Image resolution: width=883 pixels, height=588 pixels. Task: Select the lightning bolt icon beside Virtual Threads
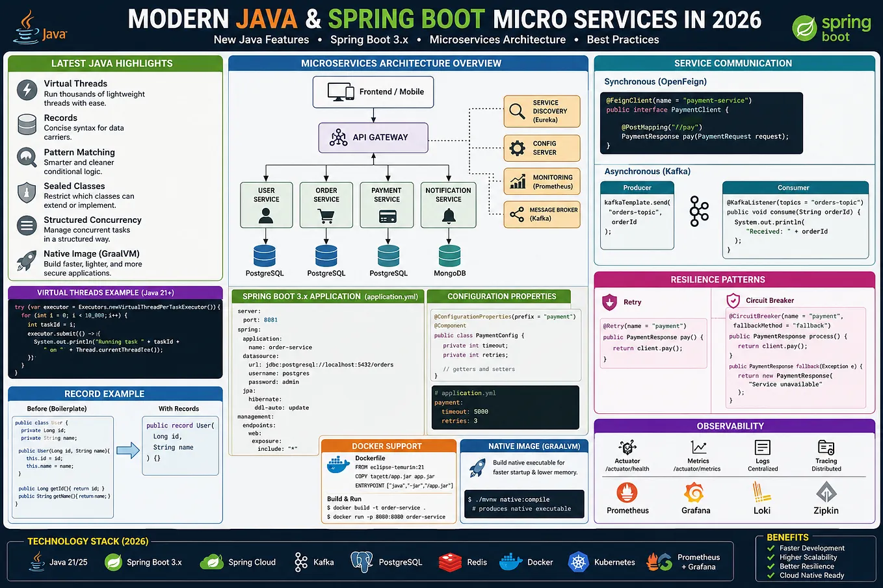[27, 90]
